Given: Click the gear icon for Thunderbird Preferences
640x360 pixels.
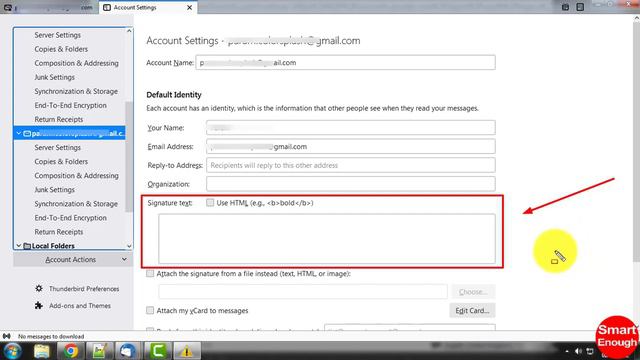Looking at the screenshot, I should coord(39,289).
